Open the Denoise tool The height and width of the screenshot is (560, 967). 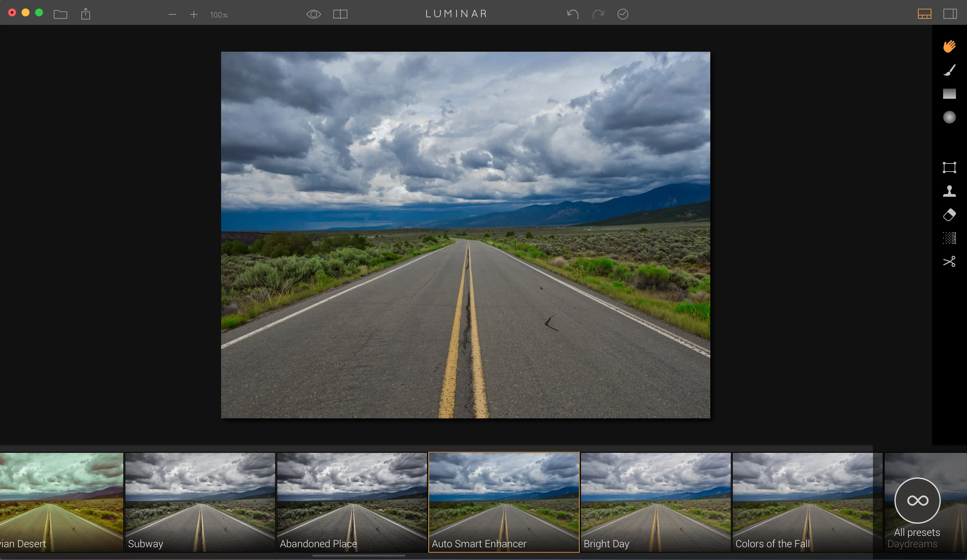click(x=949, y=238)
